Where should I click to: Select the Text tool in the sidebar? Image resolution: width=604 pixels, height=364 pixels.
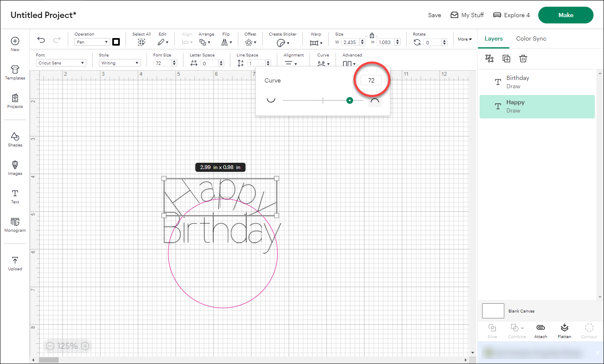point(15,197)
